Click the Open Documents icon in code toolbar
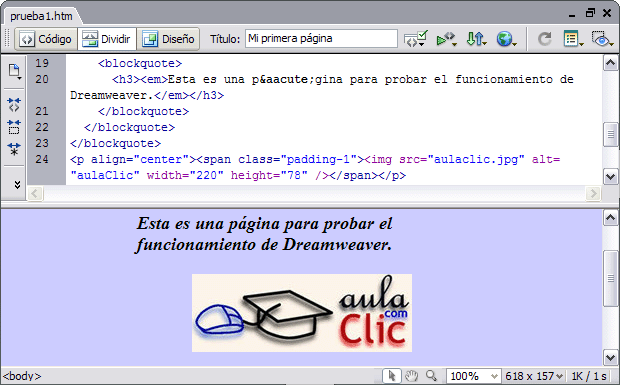This screenshot has width=620, height=385. tap(14, 72)
